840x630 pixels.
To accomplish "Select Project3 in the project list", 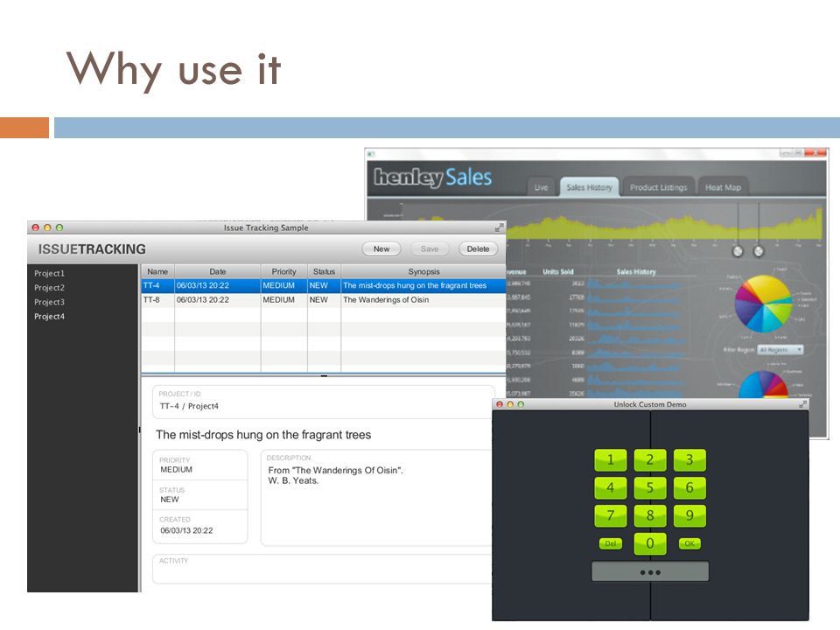I will [49, 302].
